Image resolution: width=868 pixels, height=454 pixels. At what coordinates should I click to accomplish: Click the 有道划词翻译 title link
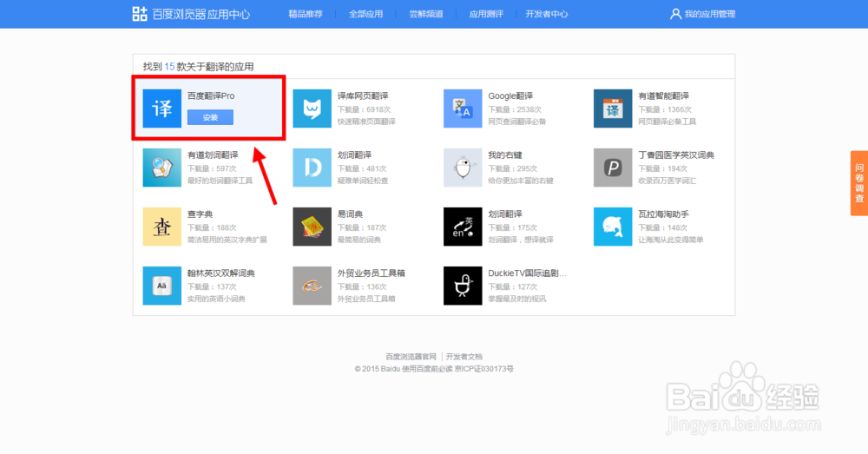click(213, 155)
